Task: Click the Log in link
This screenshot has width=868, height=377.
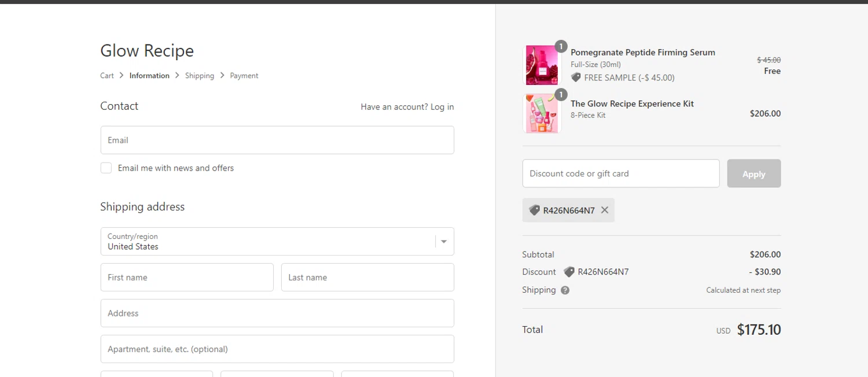Action: coord(442,107)
